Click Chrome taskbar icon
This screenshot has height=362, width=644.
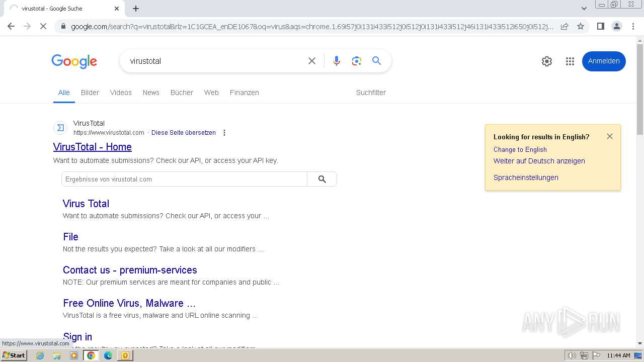click(91, 355)
